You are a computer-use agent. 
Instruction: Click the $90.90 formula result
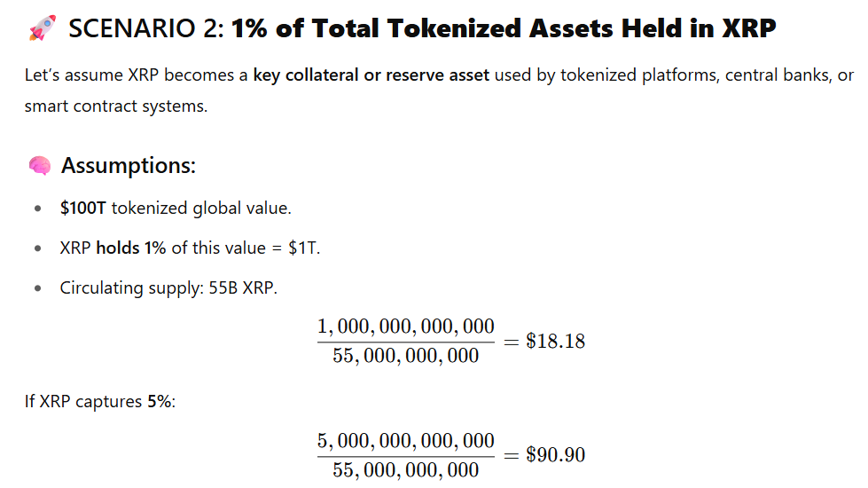(555, 455)
